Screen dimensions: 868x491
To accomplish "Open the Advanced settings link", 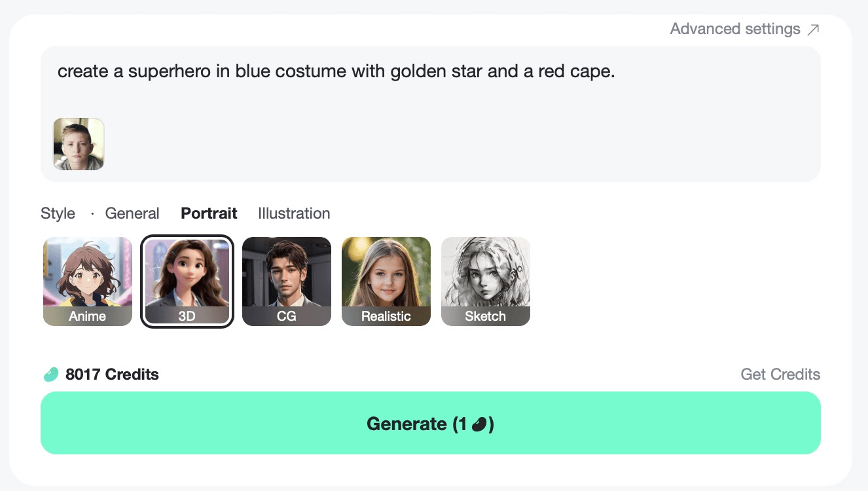I will coord(735,29).
